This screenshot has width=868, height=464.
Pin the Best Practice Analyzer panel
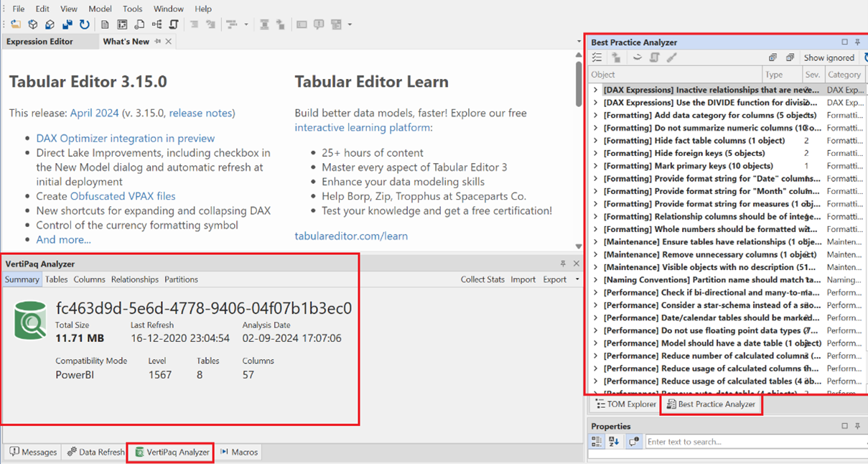click(x=857, y=42)
